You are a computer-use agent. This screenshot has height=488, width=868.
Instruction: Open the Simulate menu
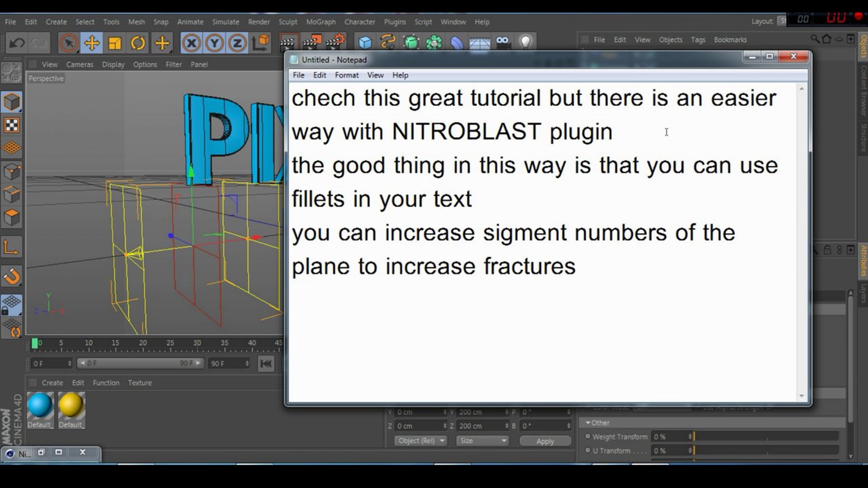pyautogui.click(x=226, y=22)
